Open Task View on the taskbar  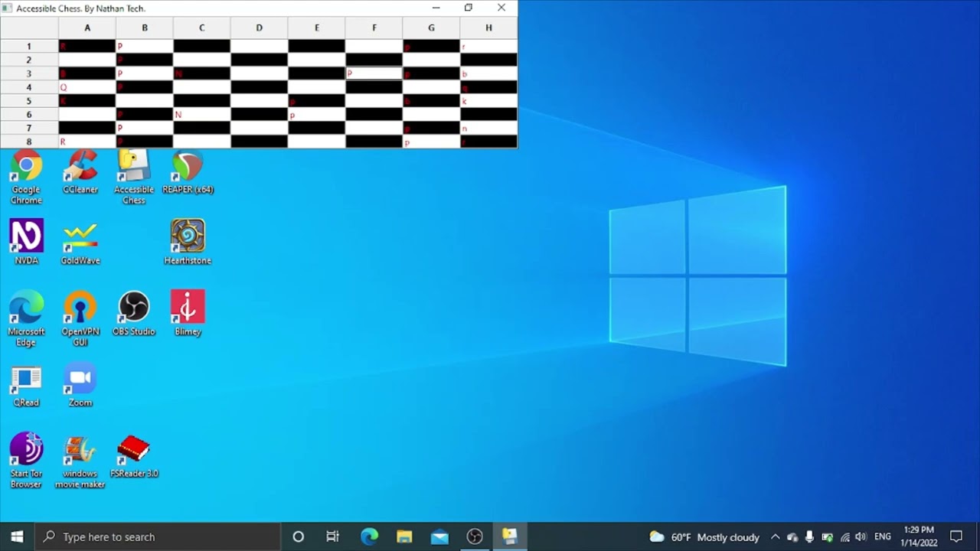333,536
